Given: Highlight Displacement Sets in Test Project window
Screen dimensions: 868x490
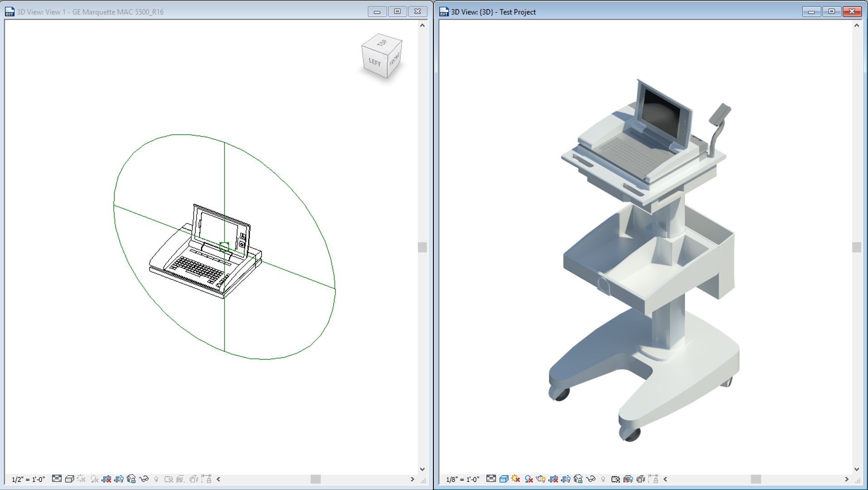Looking at the screenshot, I should point(641,479).
